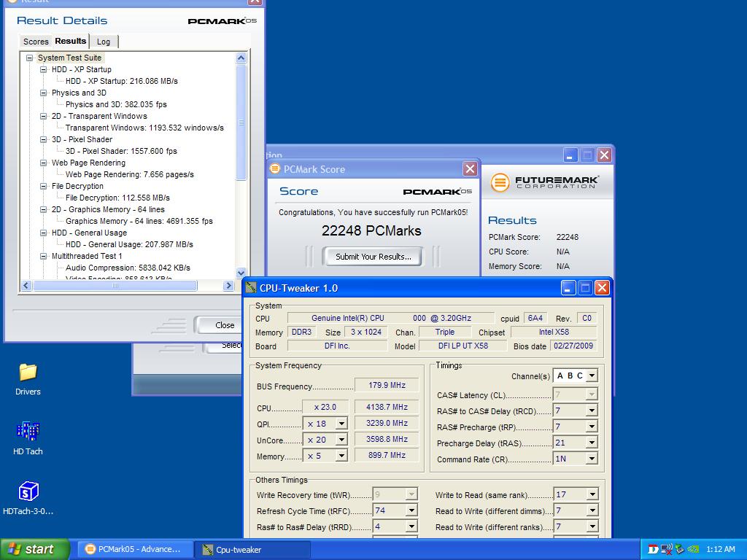
Task: Open the Channel(s) A B C dropdown
Action: click(x=592, y=376)
